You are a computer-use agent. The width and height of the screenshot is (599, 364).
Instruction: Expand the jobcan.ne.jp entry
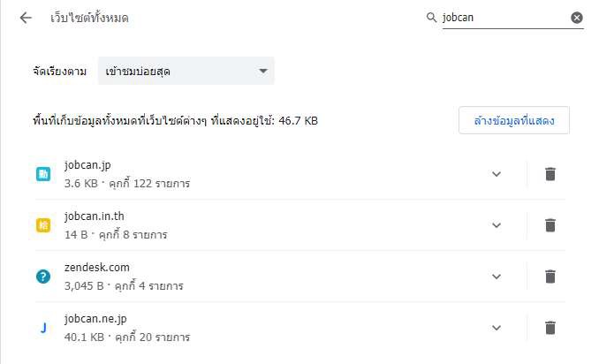coord(497,328)
